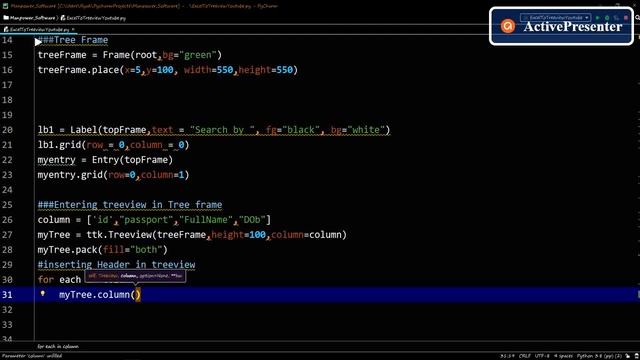
Task: Click 'lb1 = Label(topFrame' on line 20
Action: point(92,130)
